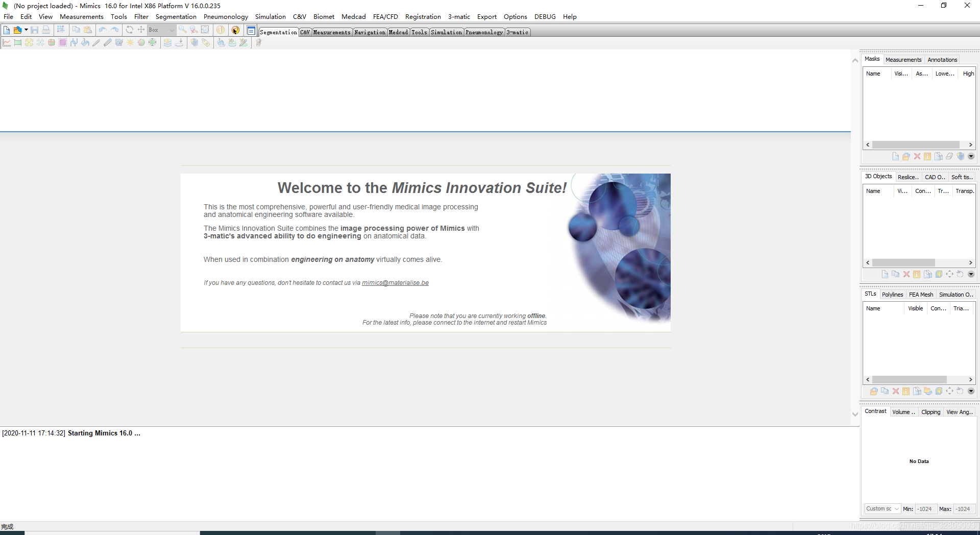Click the Boolean Operations half-circle icon
This screenshot has width=980, height=535.
[141, 43]
